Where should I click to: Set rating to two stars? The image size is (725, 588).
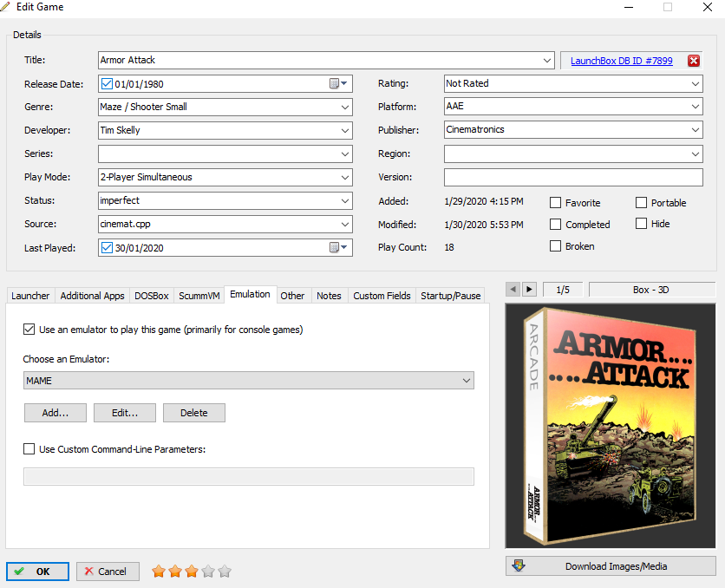tap(175, 572)
